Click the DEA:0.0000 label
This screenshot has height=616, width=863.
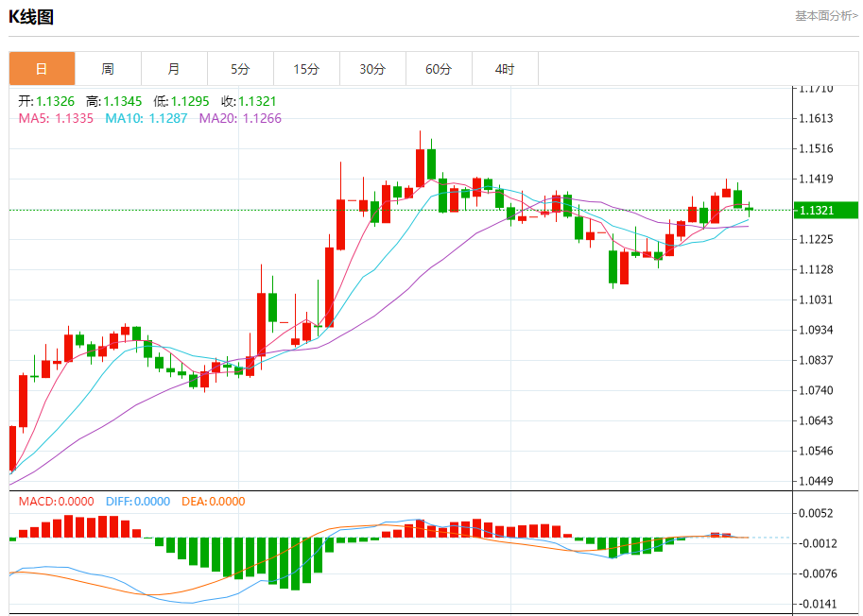click(214, 502)
